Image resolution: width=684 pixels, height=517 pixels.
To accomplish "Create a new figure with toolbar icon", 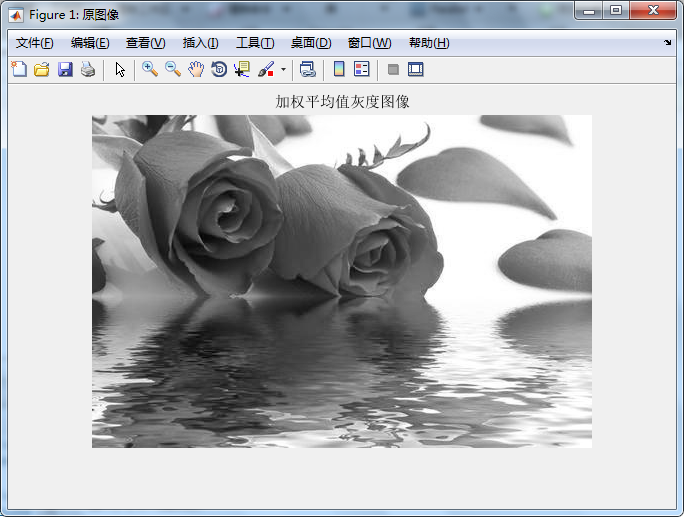I will 19,69.
